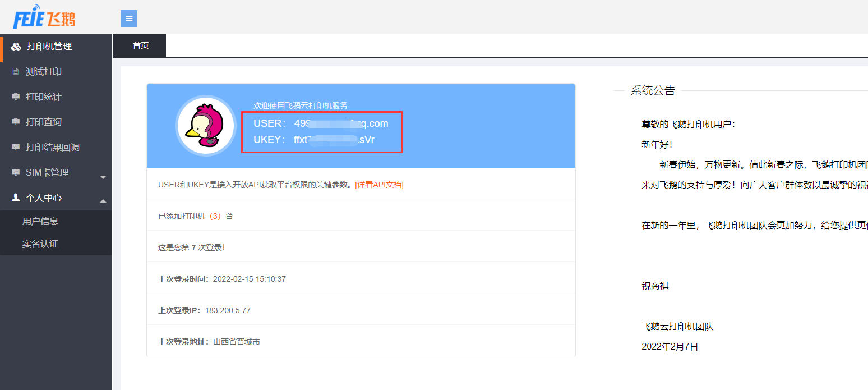Click the 测试打印 document icon
868x390 pixels.
click(16, 72)
